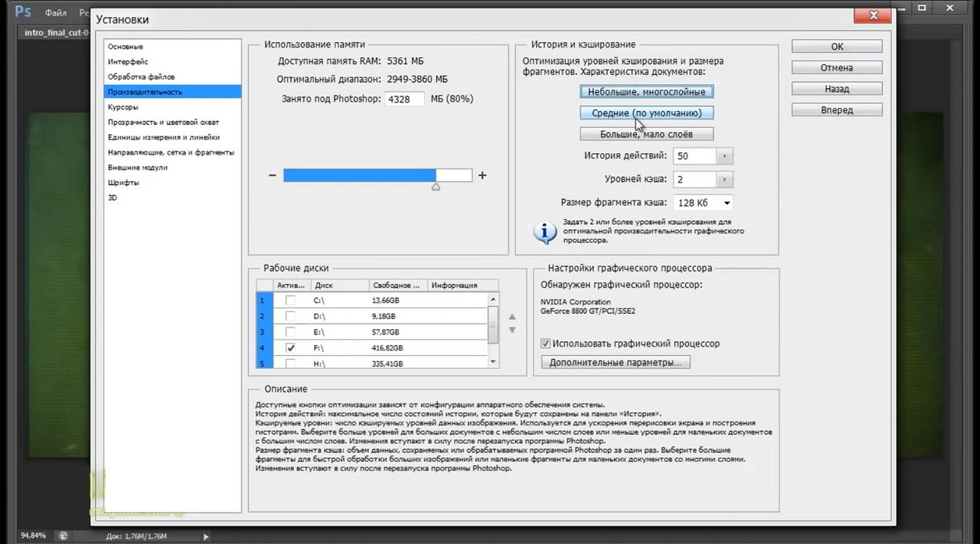Click Уровней кэша field value 2
The width and height of the screenshot is (980, 544).
click(694, 179)
